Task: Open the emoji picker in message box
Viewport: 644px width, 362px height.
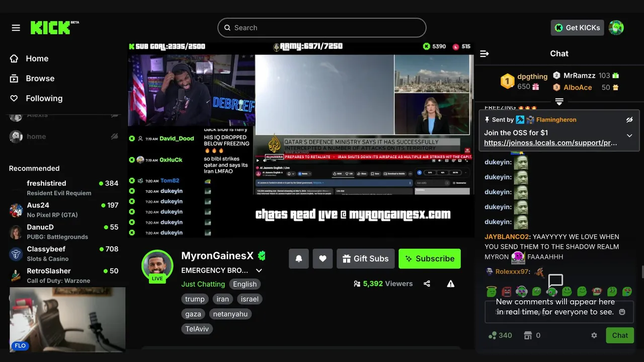Action: coord(622,312)
